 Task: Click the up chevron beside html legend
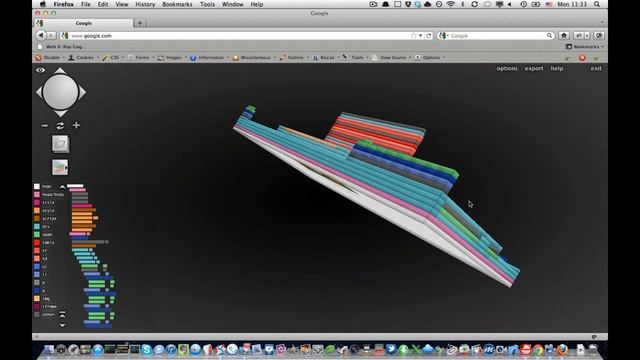tap(62, 187)
